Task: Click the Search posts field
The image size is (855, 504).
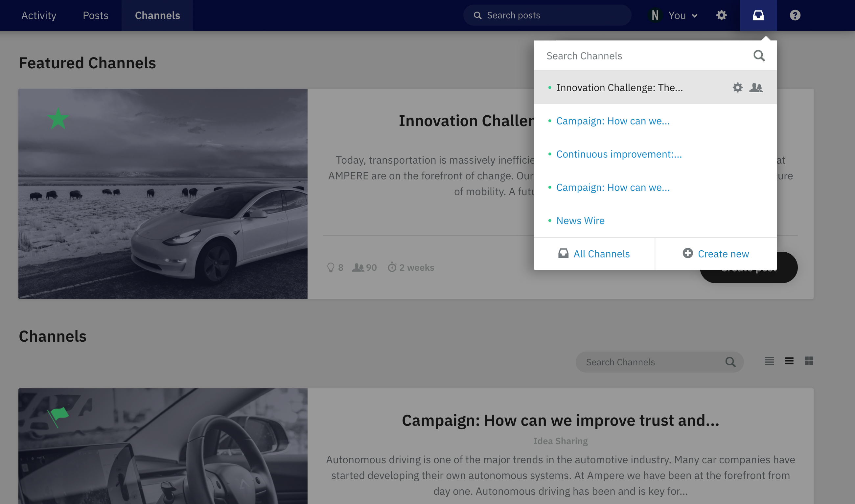Action: pos(547,15)
